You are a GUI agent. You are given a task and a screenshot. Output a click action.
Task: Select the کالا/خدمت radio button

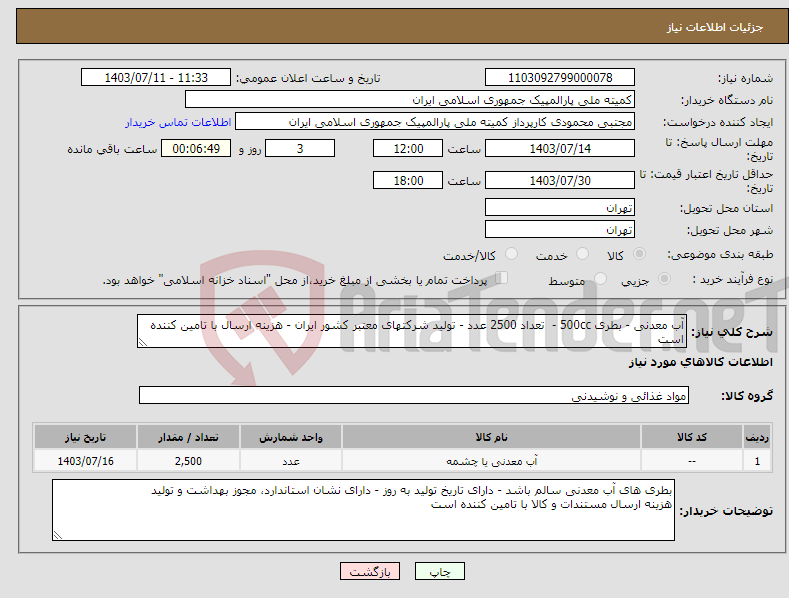pos(511,254)
